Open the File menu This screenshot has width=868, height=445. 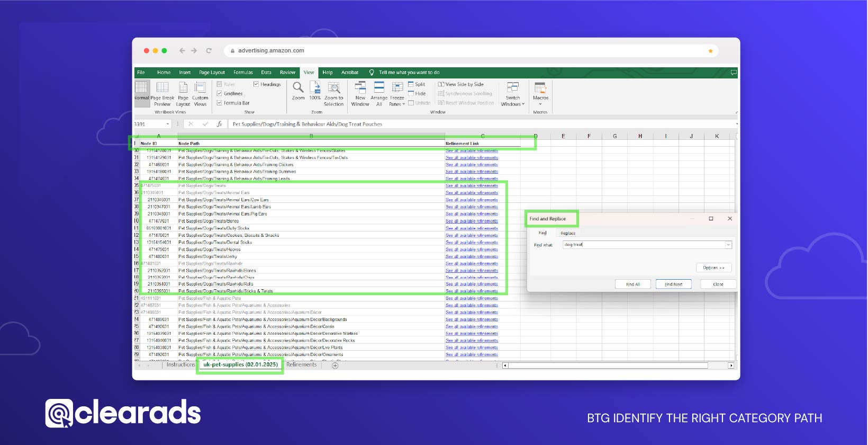141,73
